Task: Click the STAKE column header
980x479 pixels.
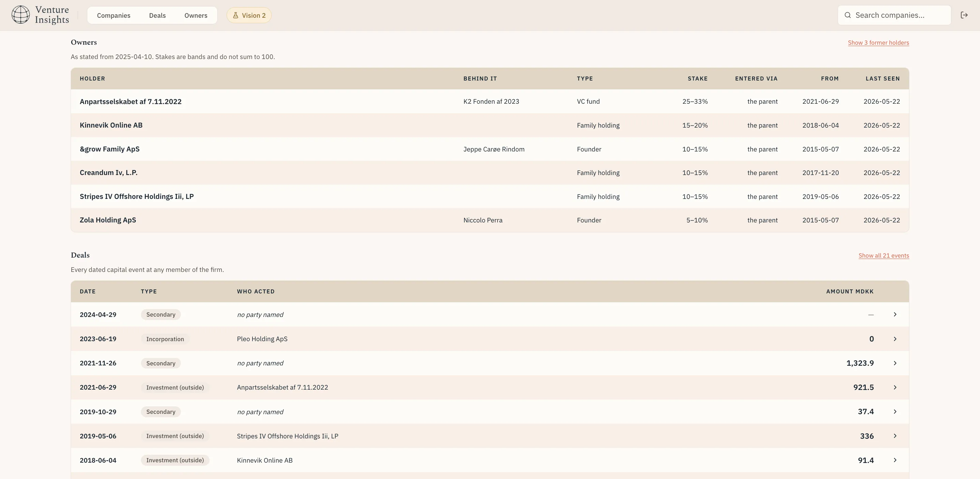Action: coord(698,79)
